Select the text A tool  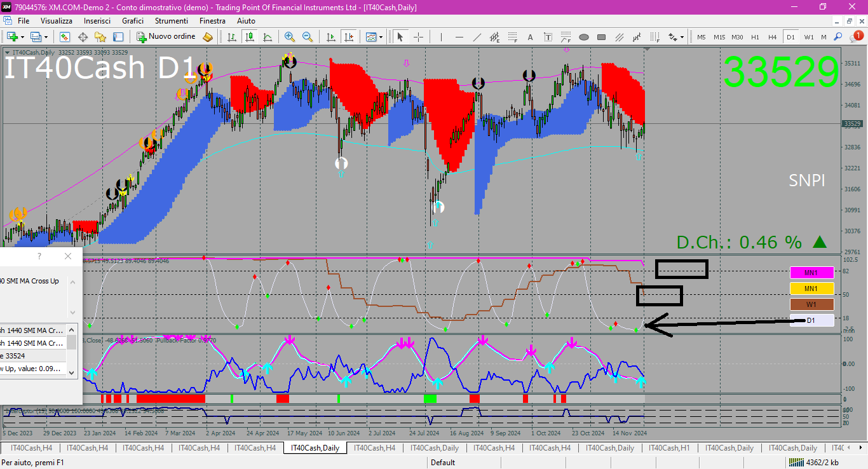[531, 37]
